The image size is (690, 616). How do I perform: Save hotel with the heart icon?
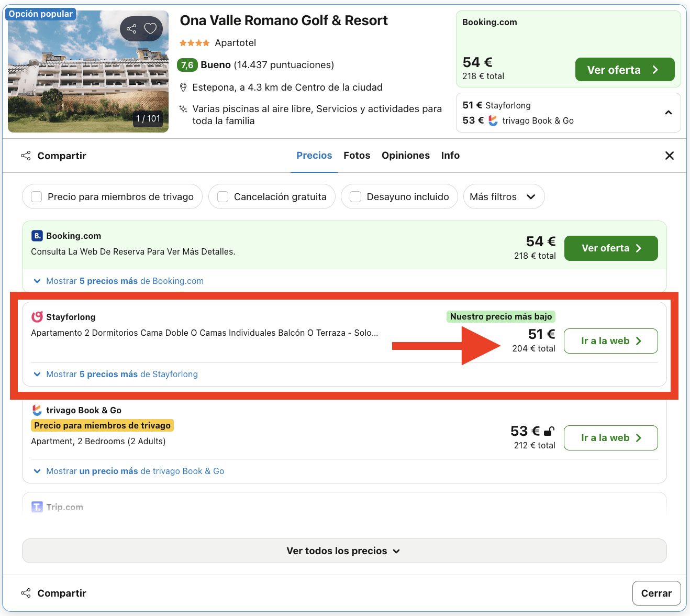(150, 29)
